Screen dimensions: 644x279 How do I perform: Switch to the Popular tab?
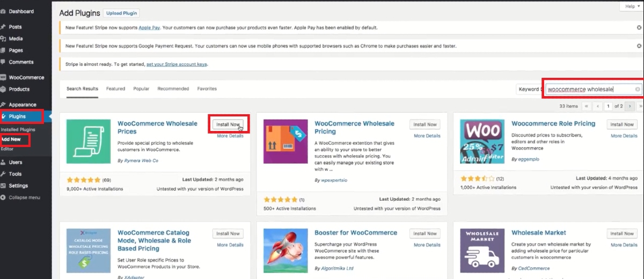tap(141, 89)
